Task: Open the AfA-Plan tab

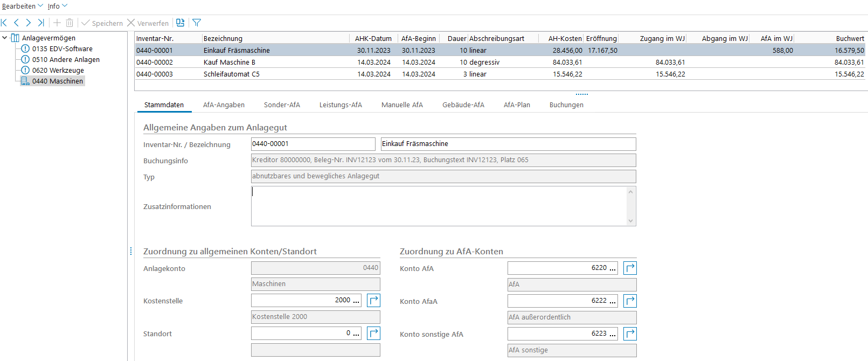Action: [517, 105]
